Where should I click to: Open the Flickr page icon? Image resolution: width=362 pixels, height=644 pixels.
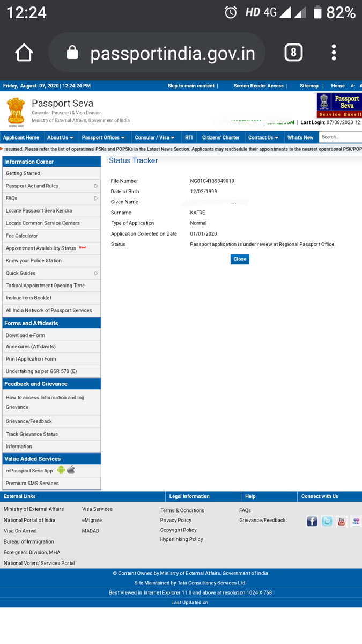coord(356,521)
